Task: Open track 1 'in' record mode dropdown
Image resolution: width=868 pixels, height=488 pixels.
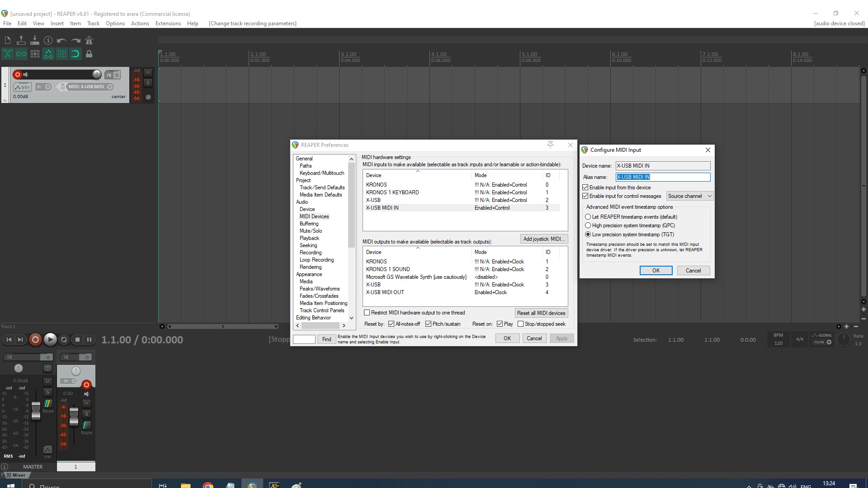Action: click(43, 87)
